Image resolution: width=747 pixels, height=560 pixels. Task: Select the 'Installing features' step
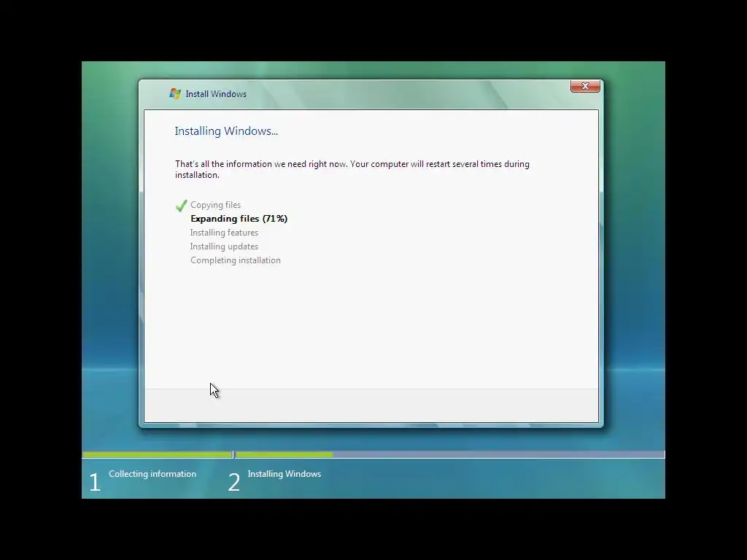(224, 233)
